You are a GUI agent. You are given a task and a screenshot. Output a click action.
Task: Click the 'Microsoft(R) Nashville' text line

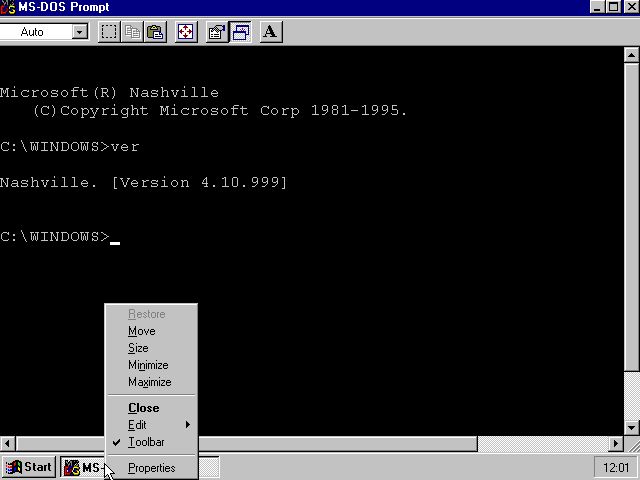(x=109, y=93)
